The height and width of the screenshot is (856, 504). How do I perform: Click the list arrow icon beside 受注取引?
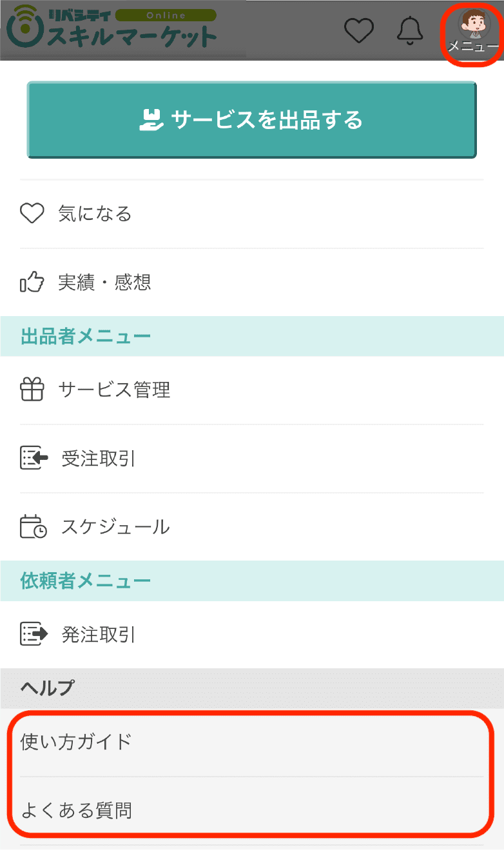click(x=34, y=459)
